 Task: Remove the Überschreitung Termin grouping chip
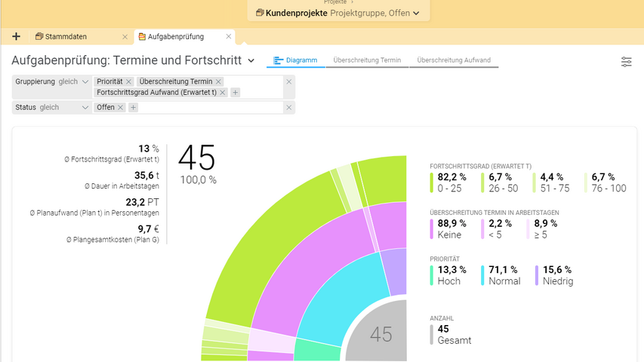(x=219, y=81)
